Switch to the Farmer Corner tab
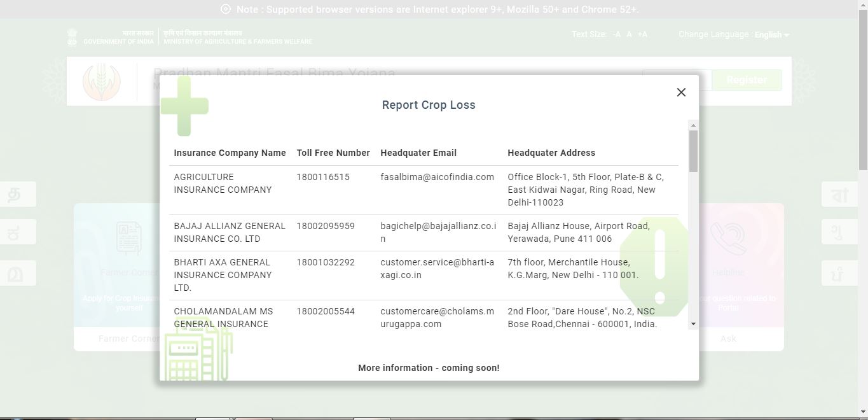Image resolution: width=868 pixels, height=420 pixels. 128,339
